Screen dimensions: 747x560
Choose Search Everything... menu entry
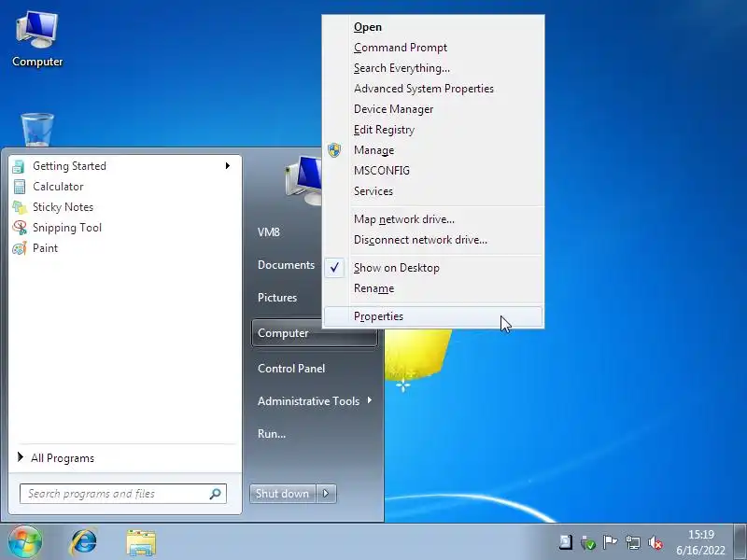[x=433, y=68]
